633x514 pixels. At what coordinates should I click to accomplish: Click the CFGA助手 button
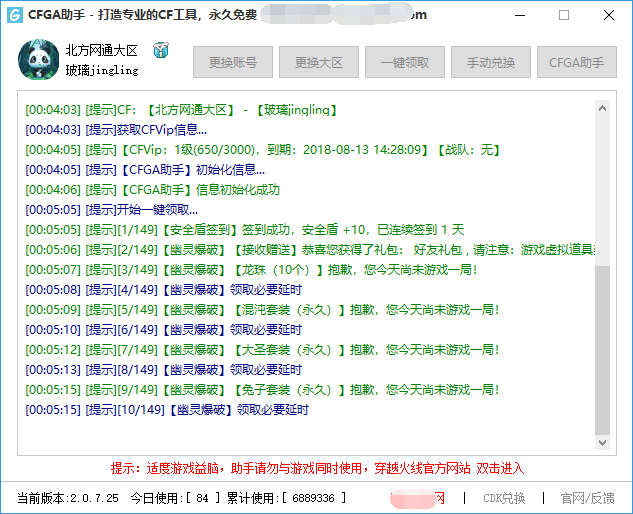(577, 62)
